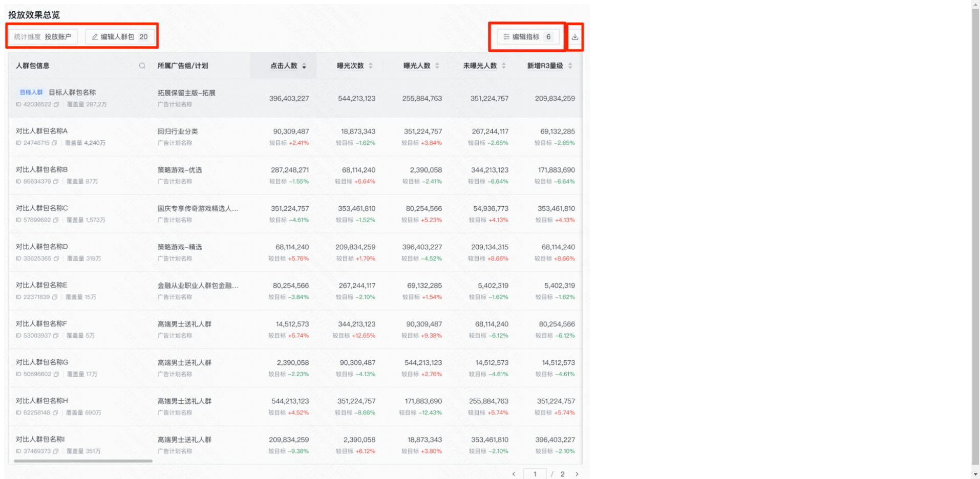Toggle sort on 曝光人数 column
980x479 pixels.
(x=437, y=66)
